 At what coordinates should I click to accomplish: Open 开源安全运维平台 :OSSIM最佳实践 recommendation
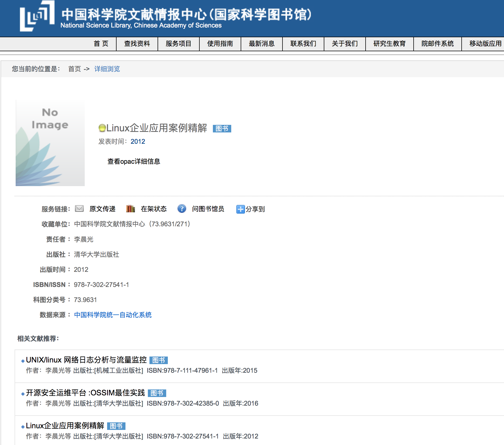[x=86, y=393]
